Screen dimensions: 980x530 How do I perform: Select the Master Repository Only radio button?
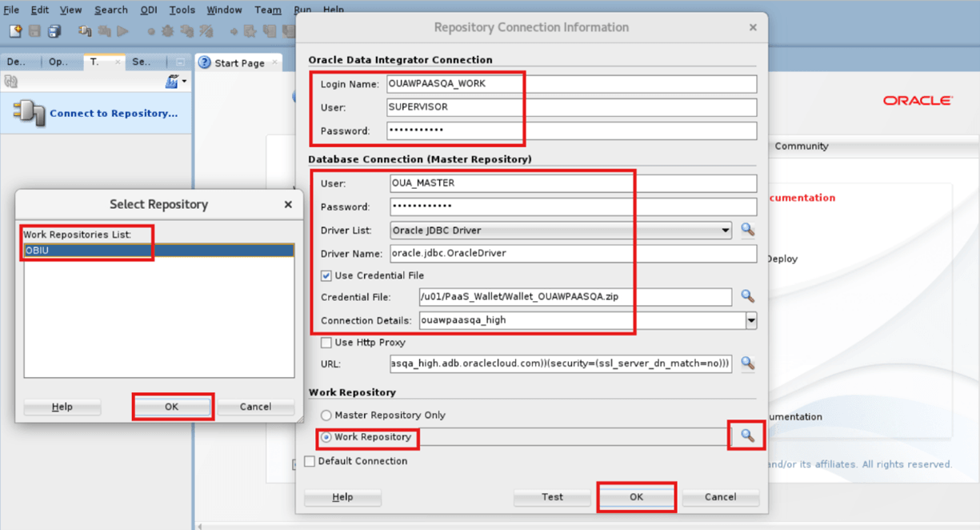tap(327, 415)
